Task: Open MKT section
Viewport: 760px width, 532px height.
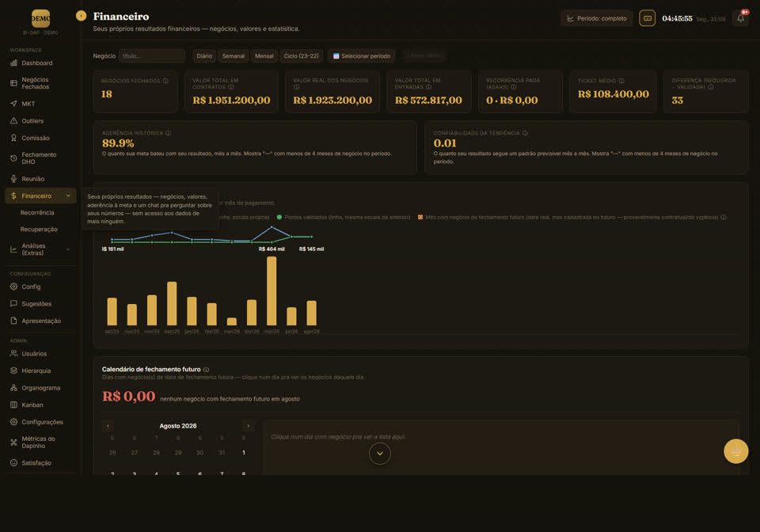Action: 40,104
